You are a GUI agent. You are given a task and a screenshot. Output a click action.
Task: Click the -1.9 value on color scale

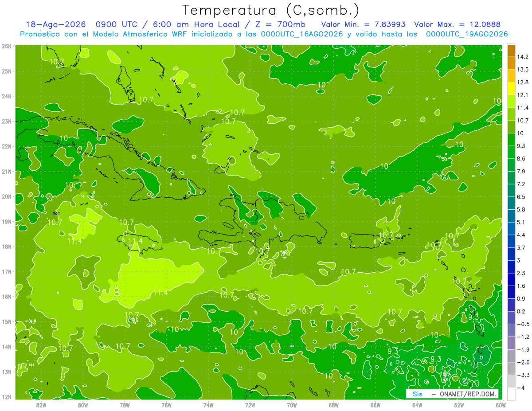(523, 349)
